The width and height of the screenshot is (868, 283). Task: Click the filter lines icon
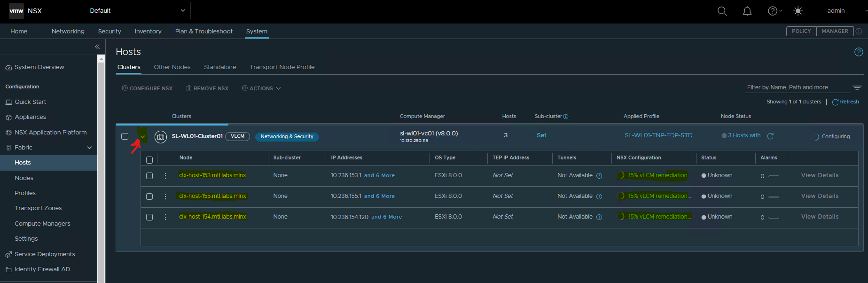pos(857,88)
